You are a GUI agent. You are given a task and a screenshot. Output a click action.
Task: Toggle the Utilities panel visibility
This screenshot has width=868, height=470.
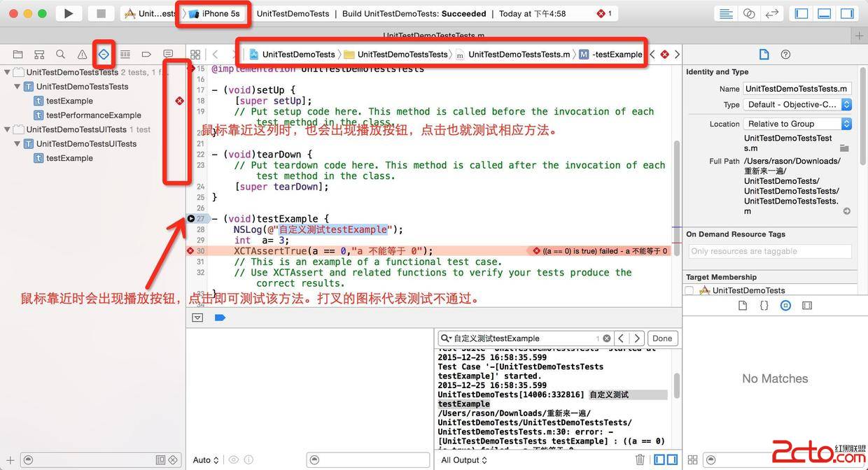click(x=847, y=13)
